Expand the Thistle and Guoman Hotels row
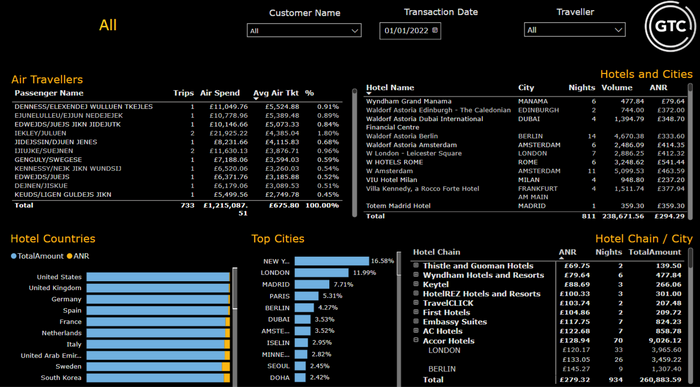 click(416, 266)
